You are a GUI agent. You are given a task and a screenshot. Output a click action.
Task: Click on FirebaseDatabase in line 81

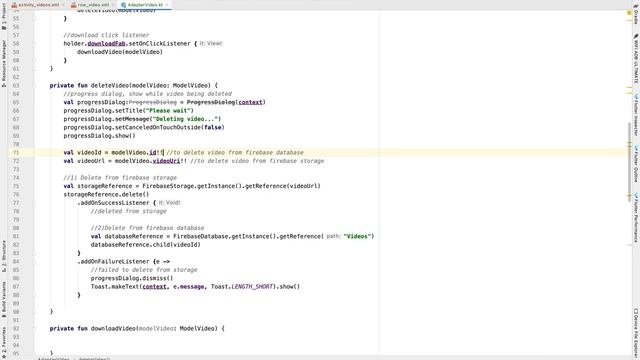click(x=200, y=236)
